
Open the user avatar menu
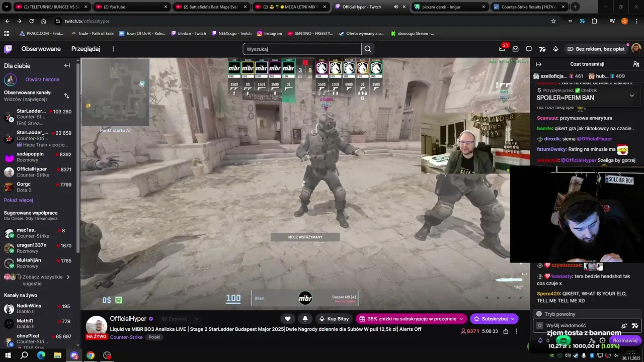point(636,49)
